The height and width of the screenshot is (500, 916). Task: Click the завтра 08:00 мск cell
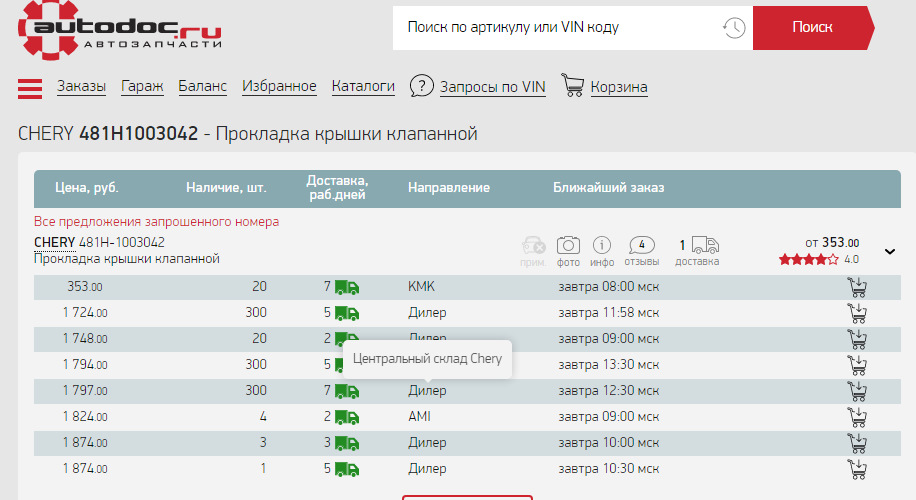point(609,287)
